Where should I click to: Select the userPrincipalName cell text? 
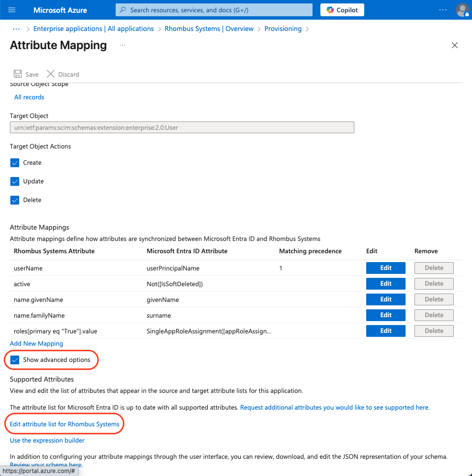[x=173, y=268]
